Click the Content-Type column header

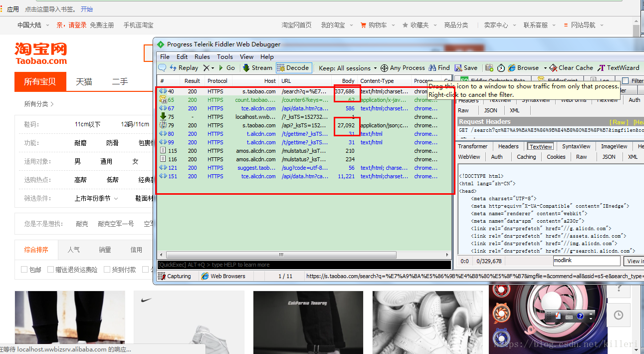[x=384, y=81]
